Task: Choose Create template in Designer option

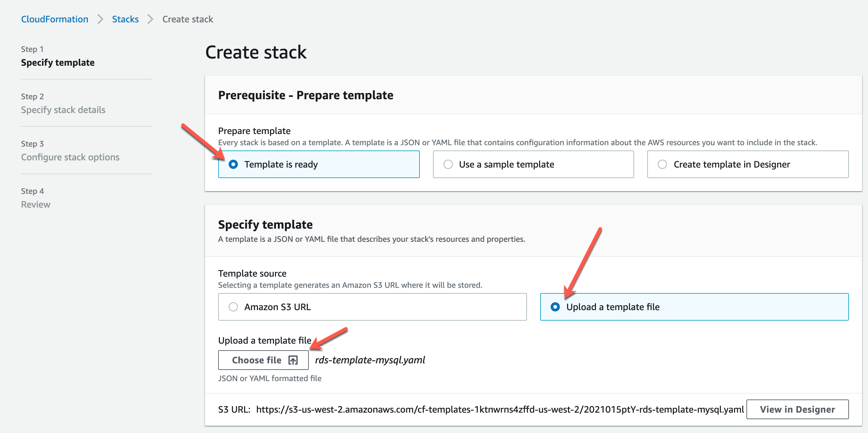Action: [662, 164]
